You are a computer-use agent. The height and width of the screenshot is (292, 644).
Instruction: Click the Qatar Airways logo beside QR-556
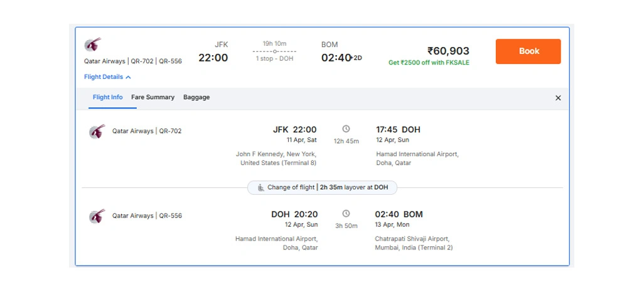coord(97,216)
